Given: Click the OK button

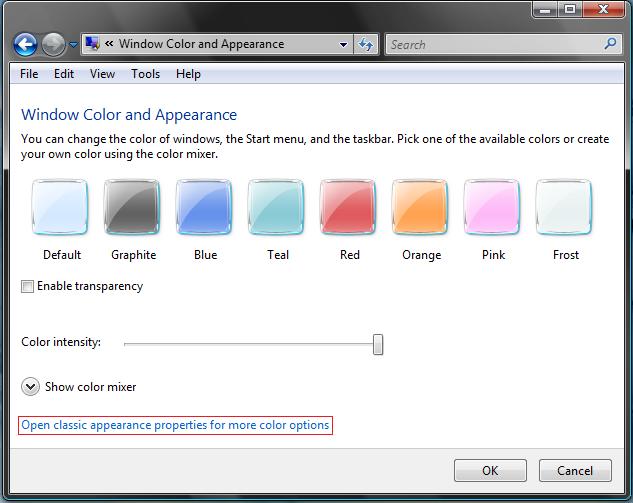Looking at the screenshot, I should click(x=490, y=470).
